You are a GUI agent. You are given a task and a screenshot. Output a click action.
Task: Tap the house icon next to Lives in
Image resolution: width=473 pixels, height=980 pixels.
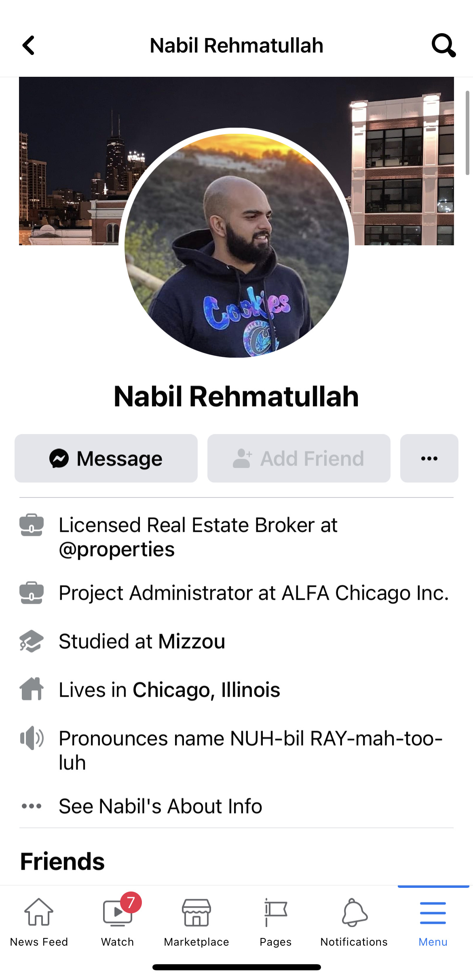(32, 689)
